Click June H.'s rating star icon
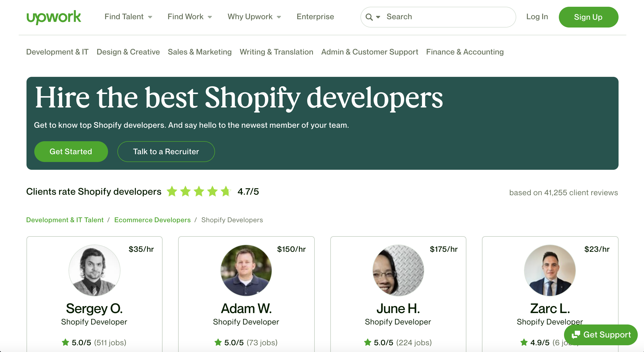644x352 pixels. [368, 342]
